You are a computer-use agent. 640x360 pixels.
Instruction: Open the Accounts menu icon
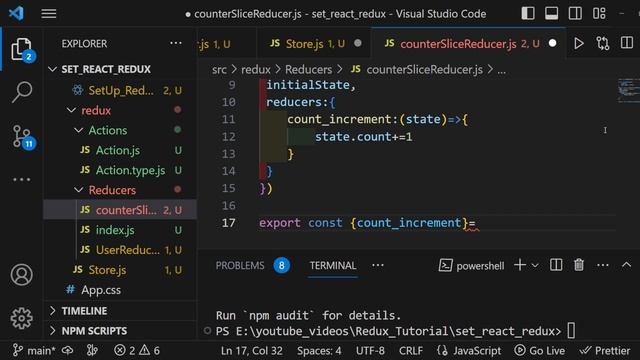(22, 275)
